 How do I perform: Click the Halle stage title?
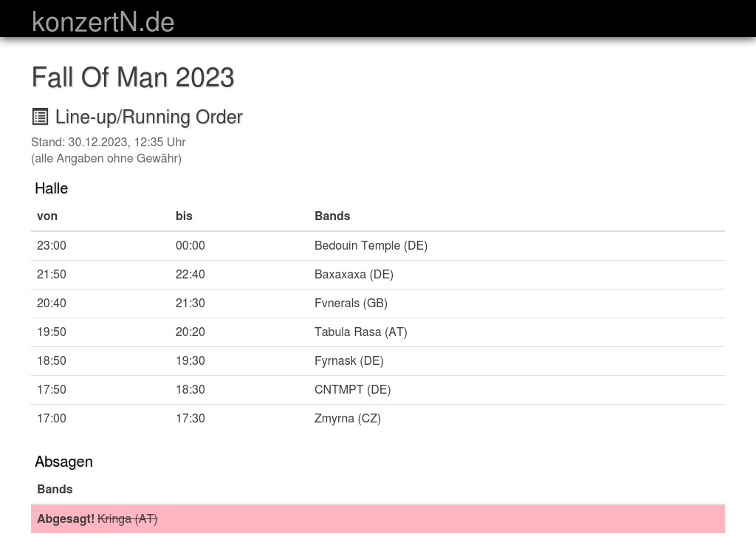point(51,188)
